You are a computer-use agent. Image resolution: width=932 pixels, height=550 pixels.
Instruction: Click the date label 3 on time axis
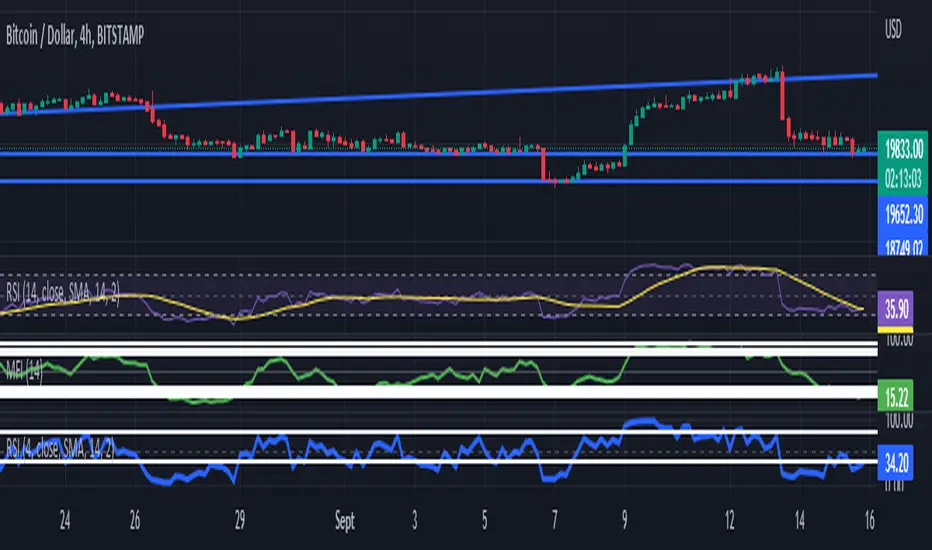click(x=414, y=521)
